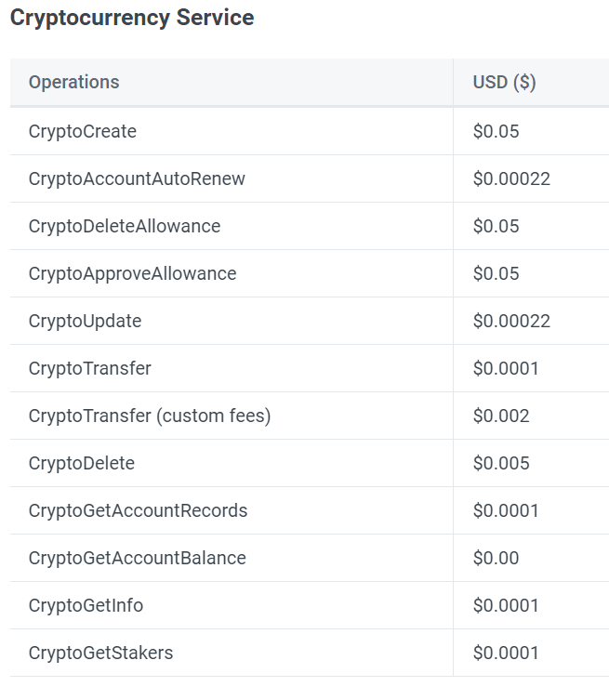Click the $0.00 price for CryptoGetAccountBalance

tap(496, 558)
